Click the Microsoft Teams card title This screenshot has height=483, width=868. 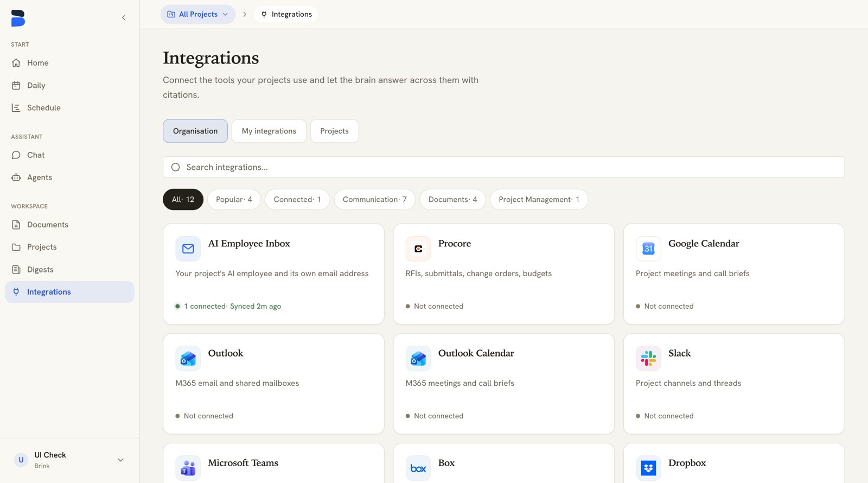[x=243, y=463]
